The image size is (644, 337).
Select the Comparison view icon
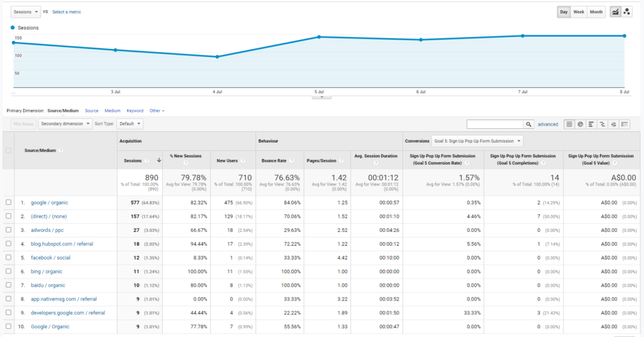[x=602, y=124]
